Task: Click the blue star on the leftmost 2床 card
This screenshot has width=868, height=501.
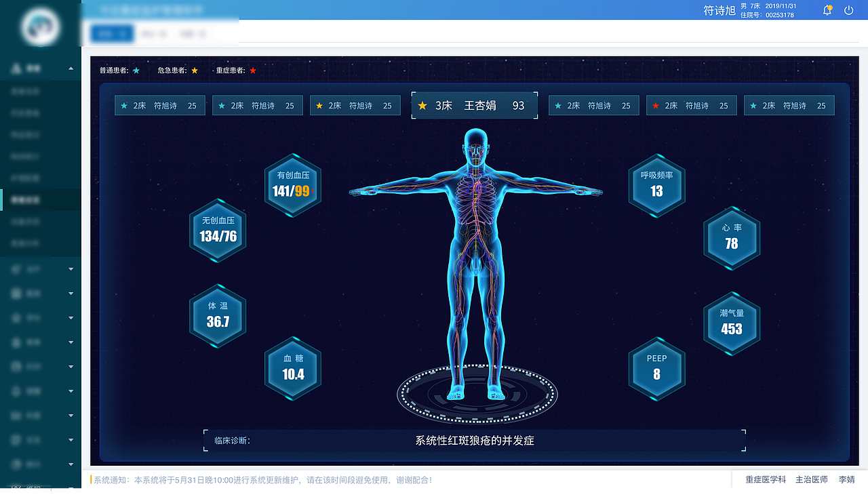Action: coord(123,105)
